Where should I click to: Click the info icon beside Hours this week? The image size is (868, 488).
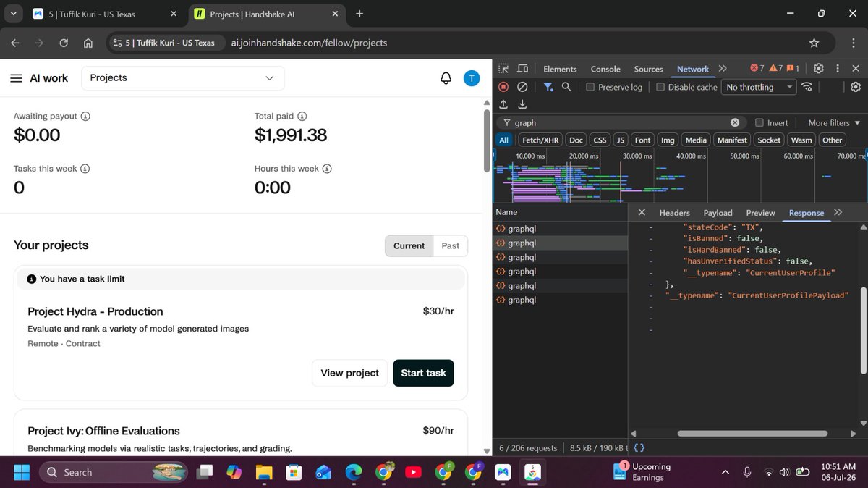coord(327,169)
